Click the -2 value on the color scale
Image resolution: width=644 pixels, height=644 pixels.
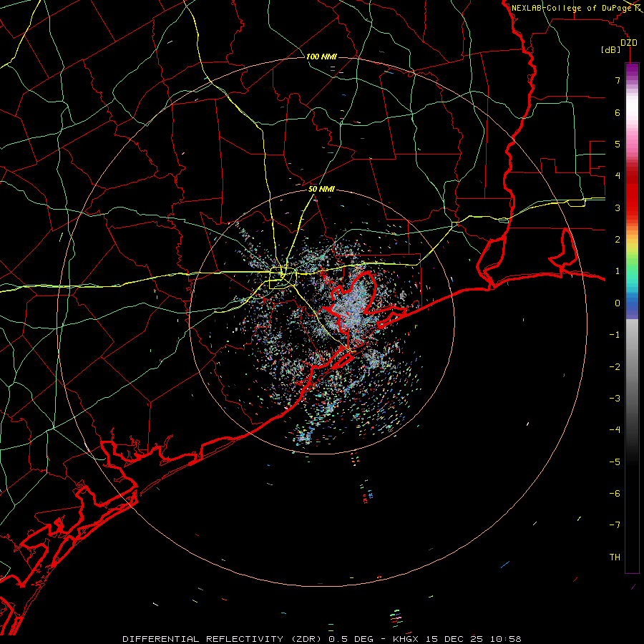[x=615, y=366]
